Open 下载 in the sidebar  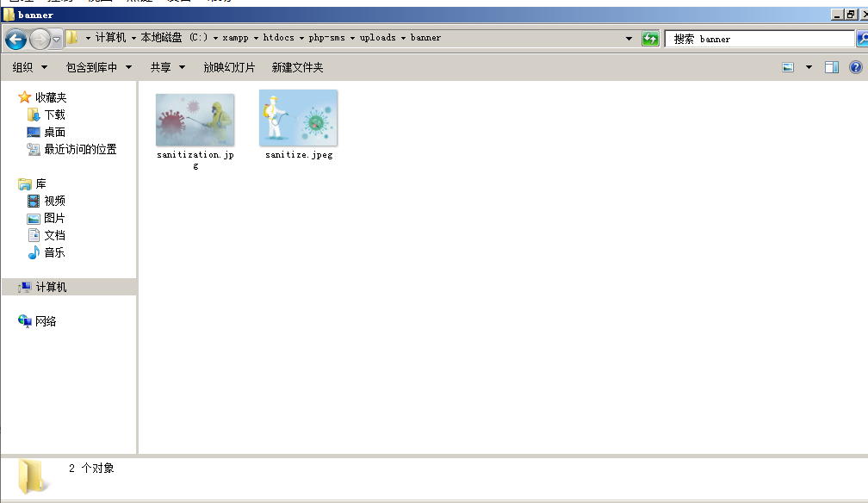point(55,115)
